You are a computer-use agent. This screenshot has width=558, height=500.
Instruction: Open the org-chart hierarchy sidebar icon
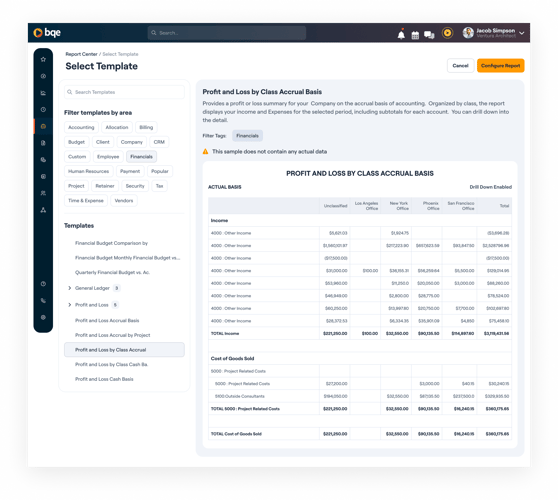coord(43,210)
